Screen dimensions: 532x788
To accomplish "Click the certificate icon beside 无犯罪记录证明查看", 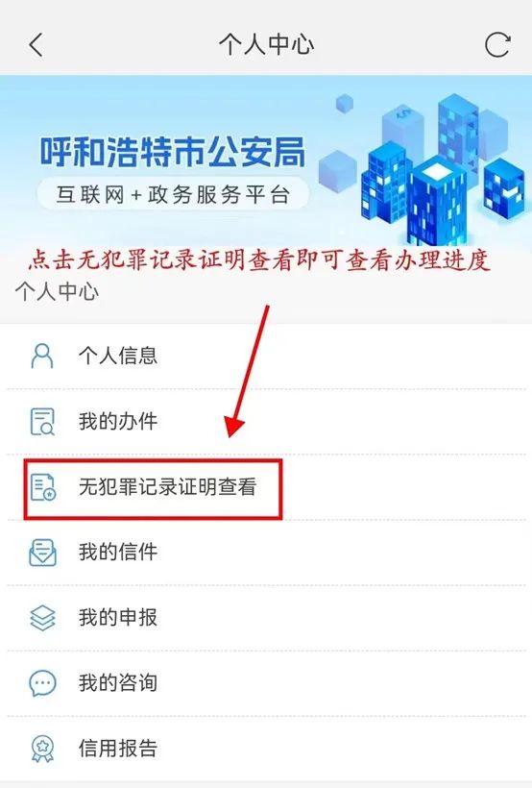I will (42, 487).
